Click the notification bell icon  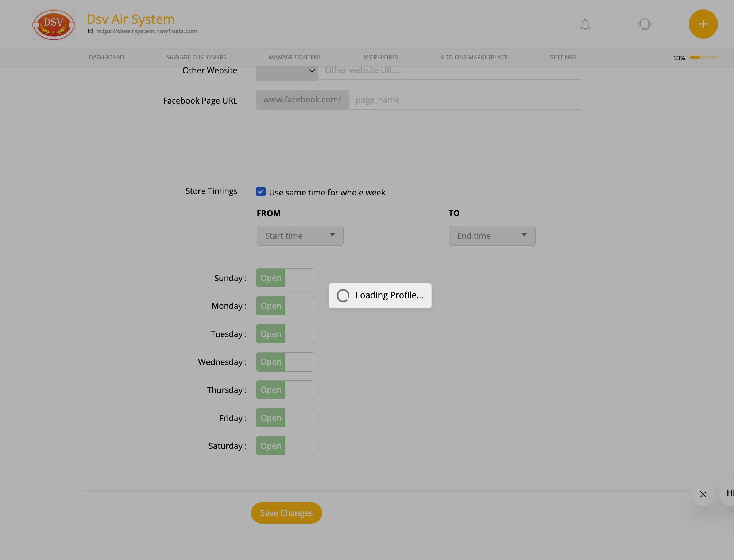tap(585, 24)
